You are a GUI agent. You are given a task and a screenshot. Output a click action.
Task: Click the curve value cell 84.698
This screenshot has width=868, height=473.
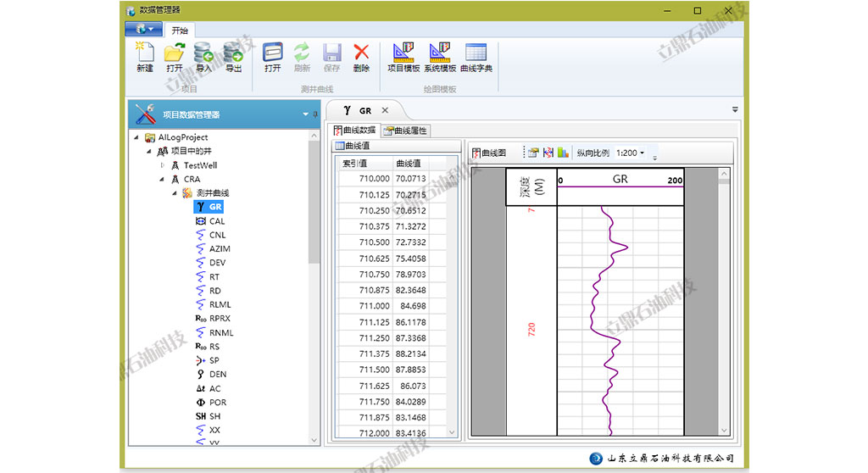point(411,306)
